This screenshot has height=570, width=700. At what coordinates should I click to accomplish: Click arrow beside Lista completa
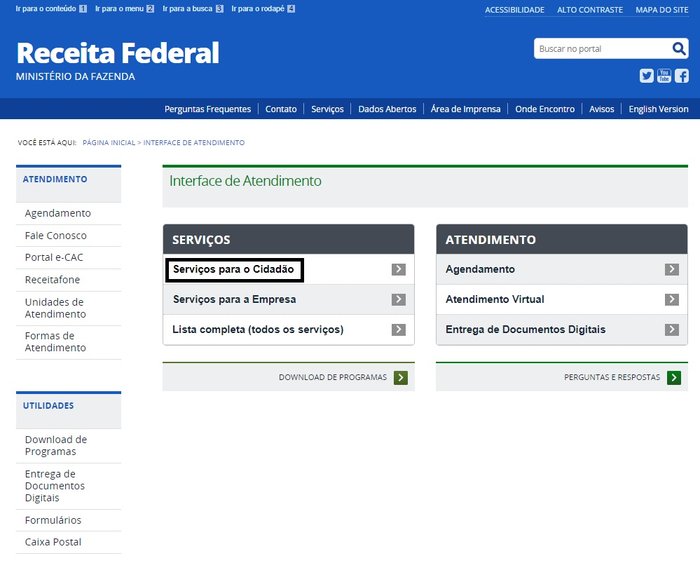point(399,329)
